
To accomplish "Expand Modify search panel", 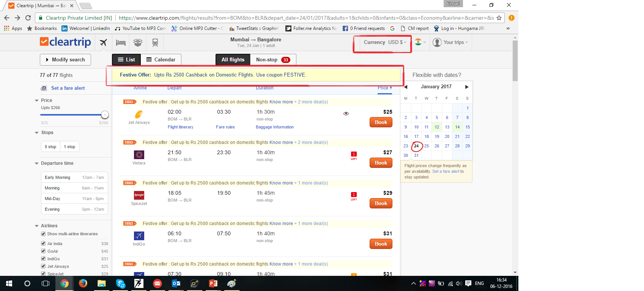I will tap(65, 59).
